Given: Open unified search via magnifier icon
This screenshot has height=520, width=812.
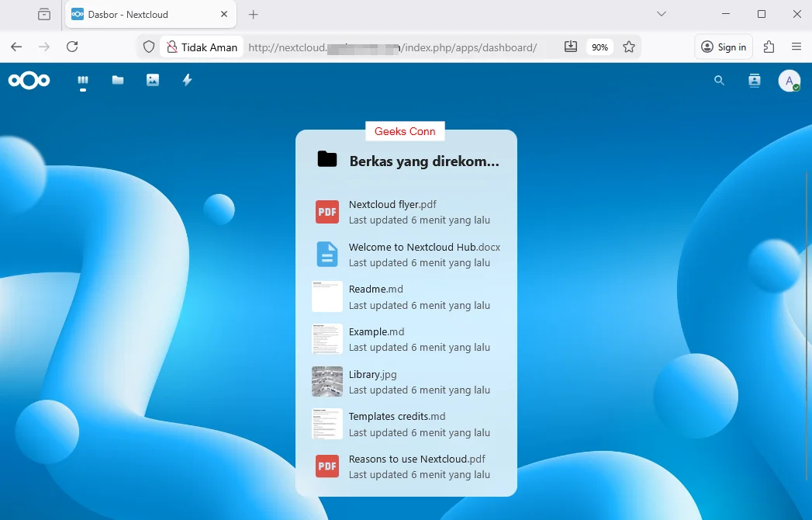Looking at the screenshot, I should coord(718,80).
